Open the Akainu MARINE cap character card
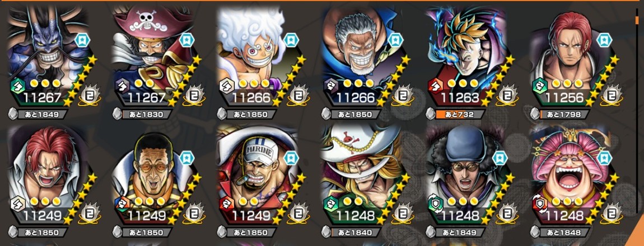644x246 pixels. 262,175
